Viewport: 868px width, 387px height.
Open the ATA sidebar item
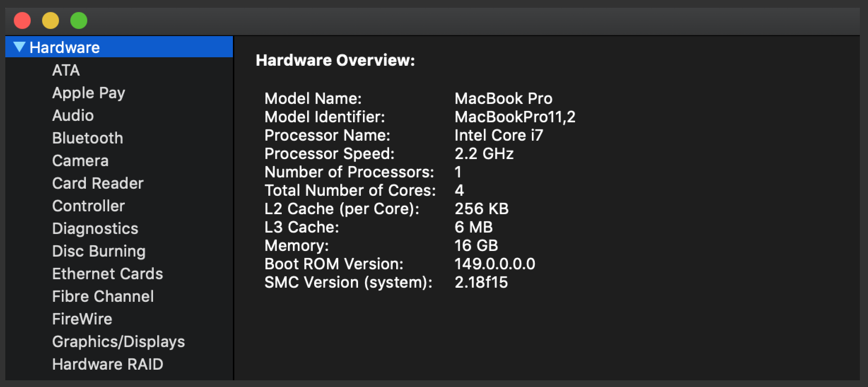(66, 70)
